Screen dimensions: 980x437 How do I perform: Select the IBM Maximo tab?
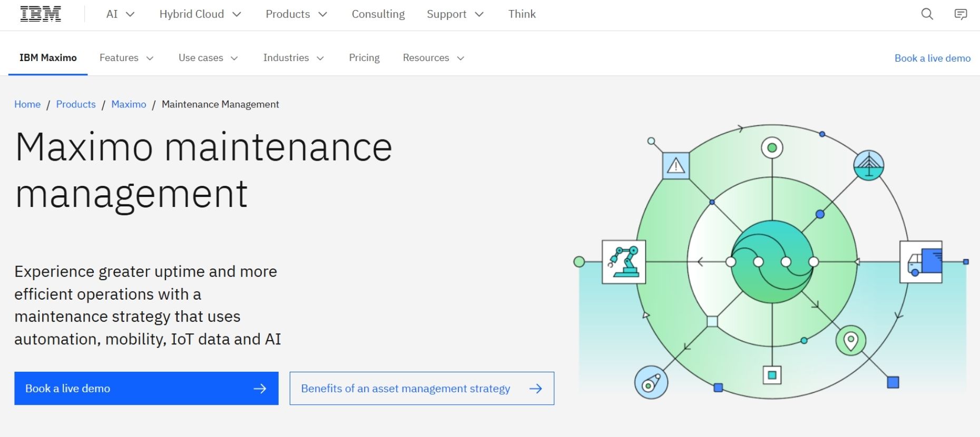(48, 58)
